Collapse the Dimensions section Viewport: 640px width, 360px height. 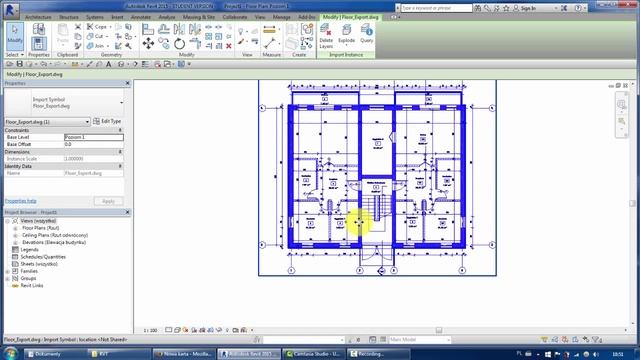tap(120, 152)
